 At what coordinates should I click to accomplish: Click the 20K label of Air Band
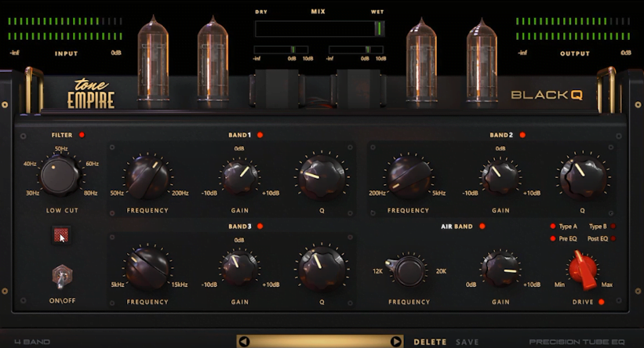pos(441,271)
